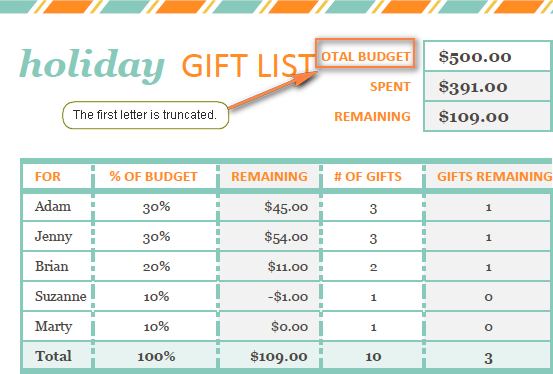Select the Adam name cell
This screenshot has width=553, height=374.
57,207
